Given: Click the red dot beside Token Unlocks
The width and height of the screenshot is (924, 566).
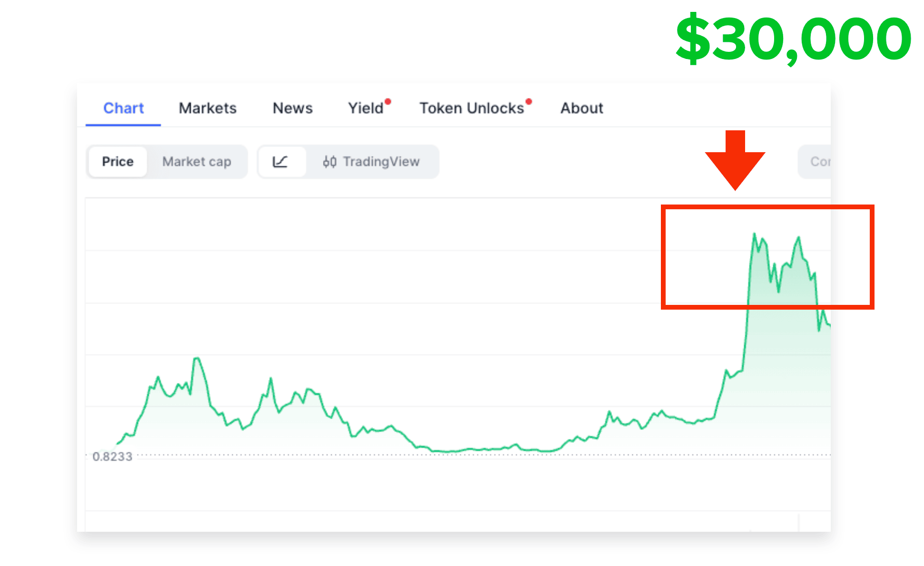Looking at the screenshot, I should pos(529,101).
